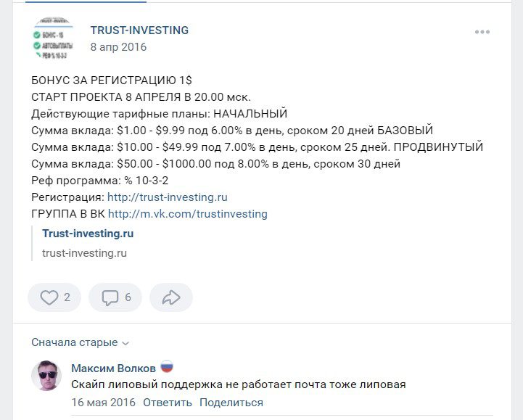523x420 pixels.
Task: Click Russian flag emoji beside Максим Волков
Action: tap(166, 368)
